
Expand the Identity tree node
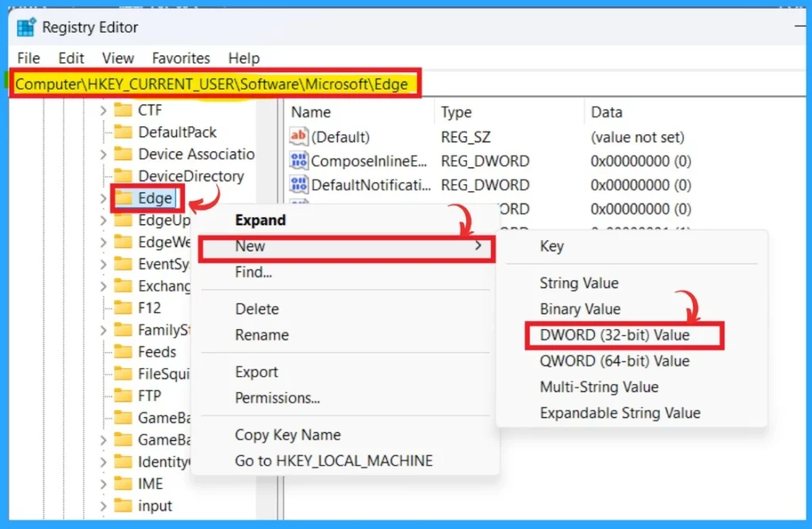click(103, 462)
